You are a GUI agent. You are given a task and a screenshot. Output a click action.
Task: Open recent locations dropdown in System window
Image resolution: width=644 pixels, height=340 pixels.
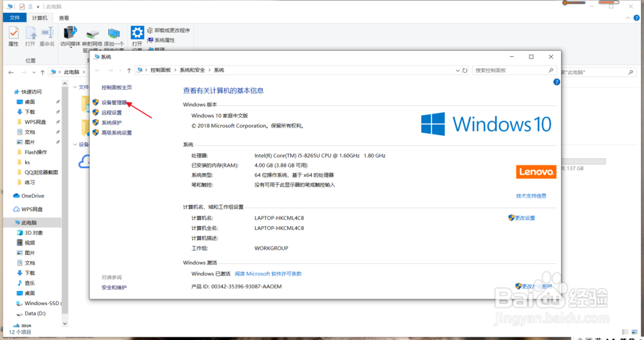click(x=120, y=70)
